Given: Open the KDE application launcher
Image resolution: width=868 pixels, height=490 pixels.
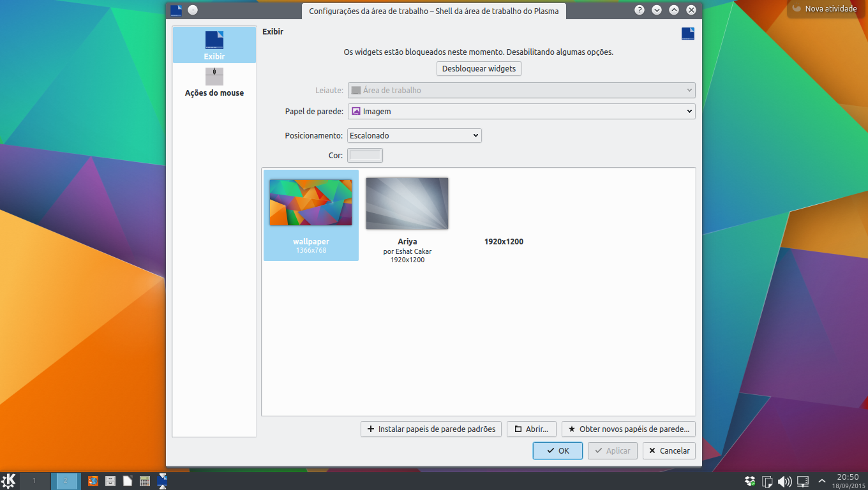Looking at the screenshot, I should 9,480.
